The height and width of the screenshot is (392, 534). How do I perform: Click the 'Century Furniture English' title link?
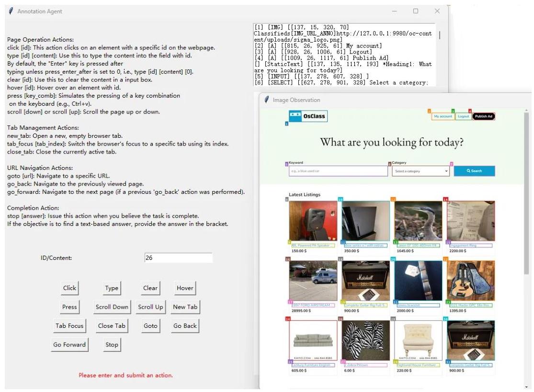pos(313,365)
